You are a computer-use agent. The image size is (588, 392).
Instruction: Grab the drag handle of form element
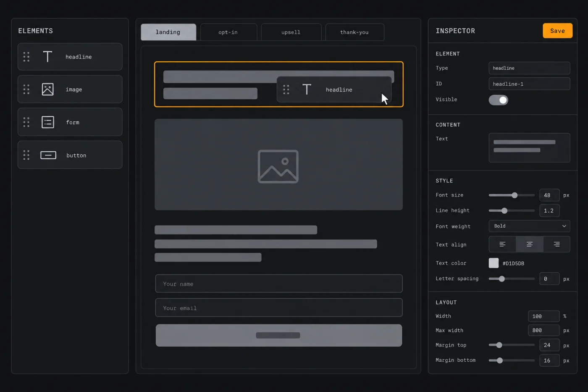26,122
